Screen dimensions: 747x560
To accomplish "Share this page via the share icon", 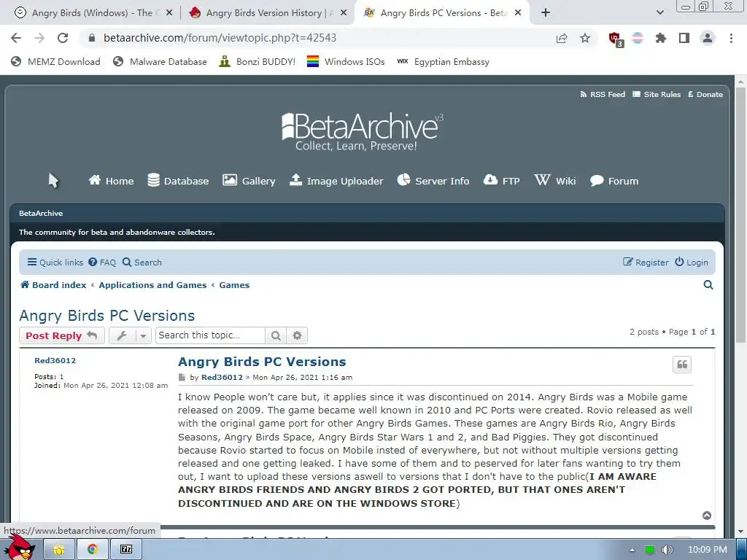I will point(562,38).
